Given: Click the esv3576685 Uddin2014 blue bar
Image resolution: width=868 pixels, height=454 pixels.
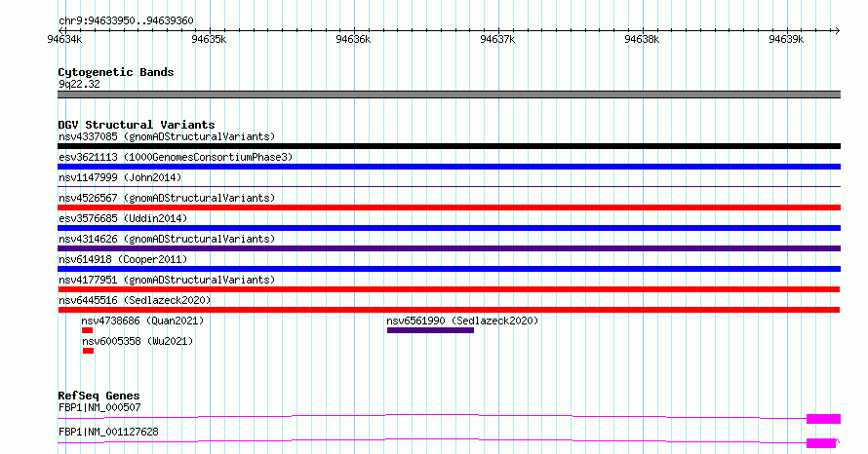Looking at the screenshot, I should tap(449, 228).
